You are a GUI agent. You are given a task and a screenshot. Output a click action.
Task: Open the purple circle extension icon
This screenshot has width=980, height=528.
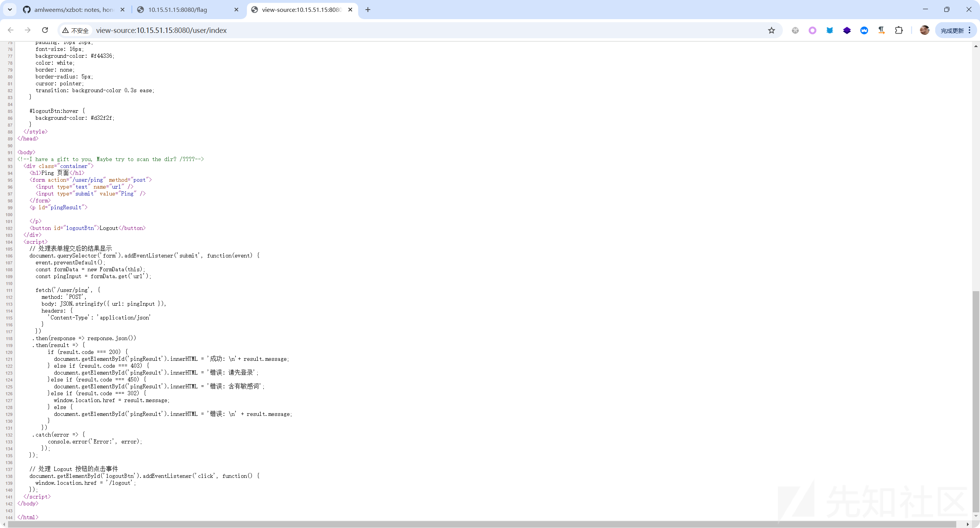[812, 30]
